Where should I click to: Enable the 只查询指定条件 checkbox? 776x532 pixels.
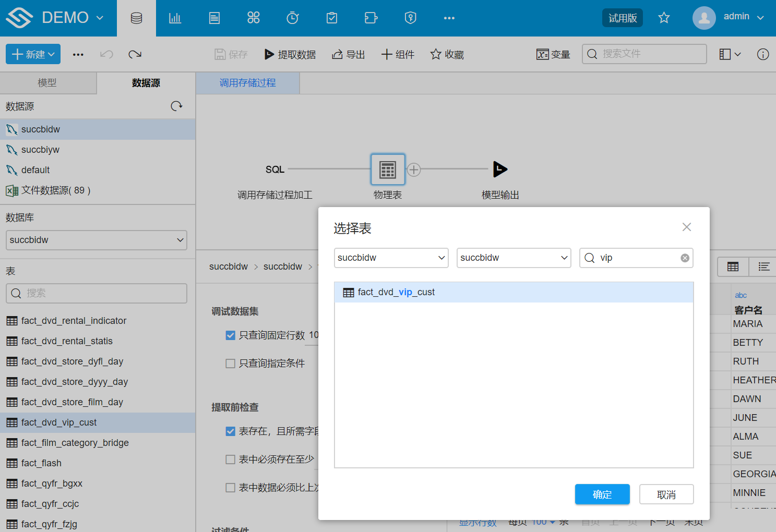click(230, 363)
